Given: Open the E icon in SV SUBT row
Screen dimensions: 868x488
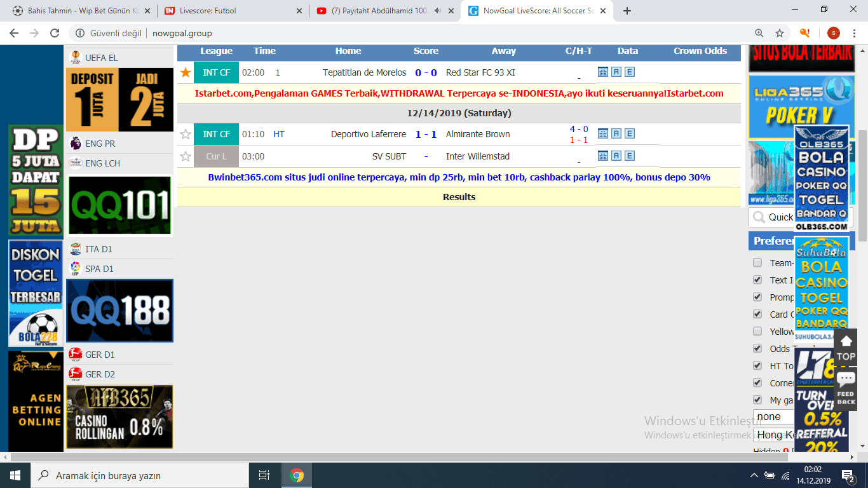Looking at the screenshot, I should tap(630, 156).
